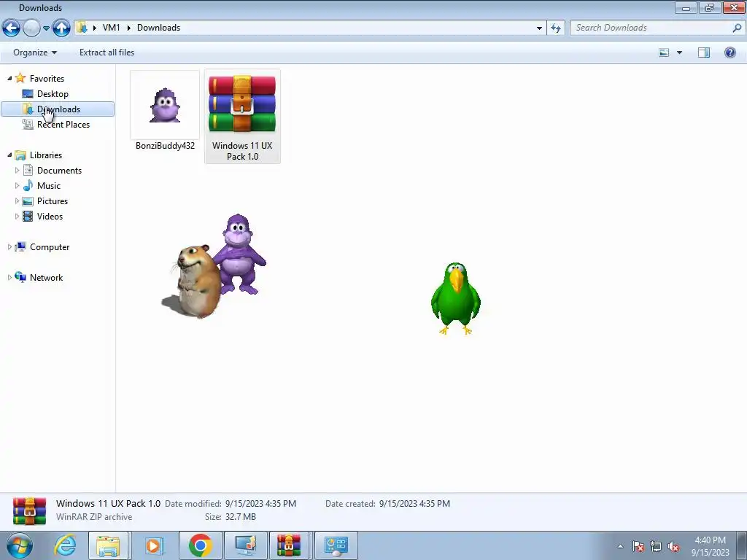747x560 pixels.
Task: Click Date created value in details pane
Action: pyautogui.click(x=414, y=503)
